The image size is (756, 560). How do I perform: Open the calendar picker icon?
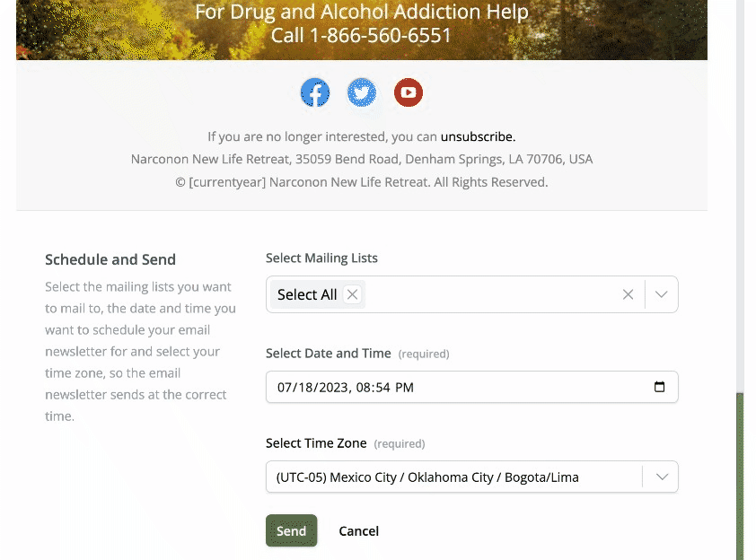[659, 387]
